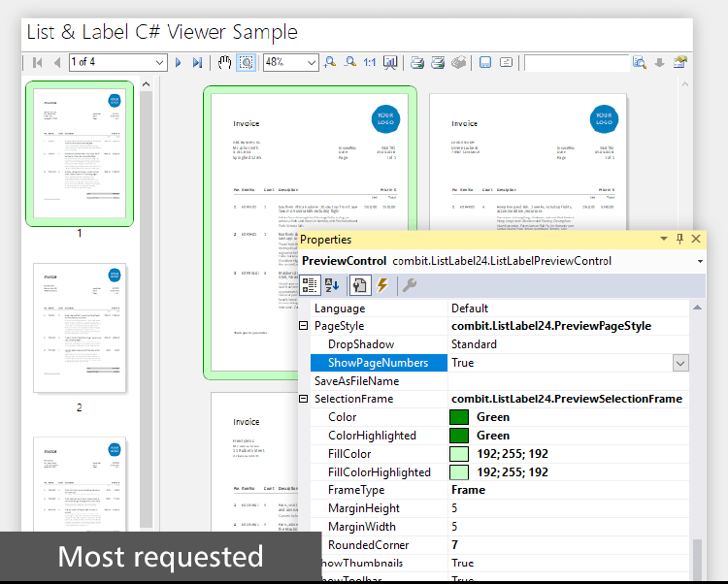Click thumbnail scrollbar up arrow
728x584 pixels.
pos(146,84)
